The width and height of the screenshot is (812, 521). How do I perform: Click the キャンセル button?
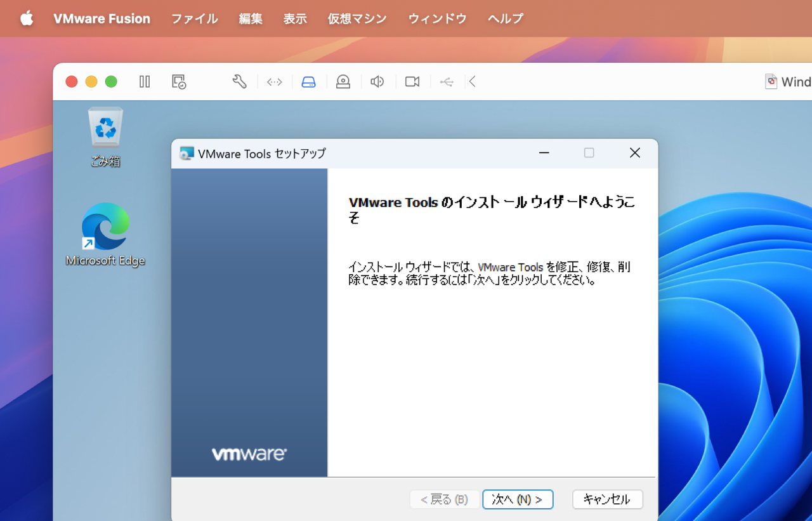tap(608, 499)
